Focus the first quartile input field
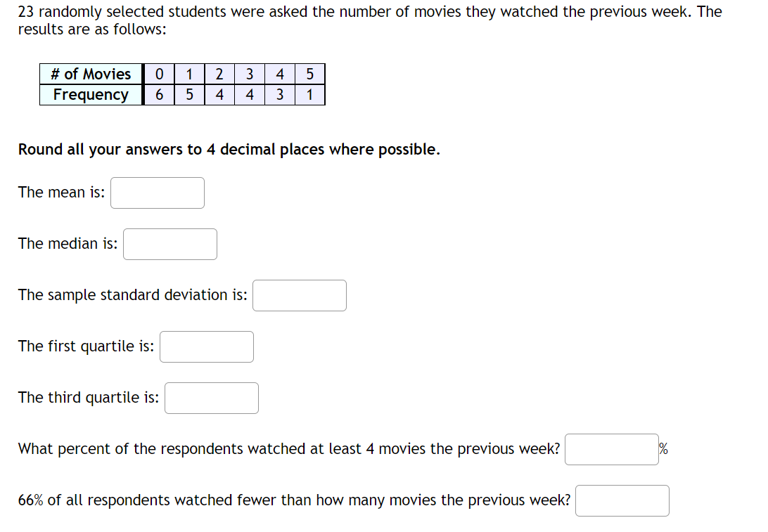This screenshot has width=768, height=532. [207, 347]
